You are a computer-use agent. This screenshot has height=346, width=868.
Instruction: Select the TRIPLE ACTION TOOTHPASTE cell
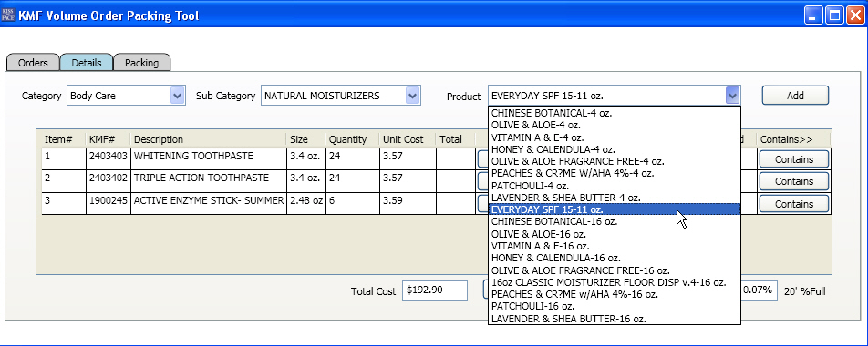click(x=209, y=181)
